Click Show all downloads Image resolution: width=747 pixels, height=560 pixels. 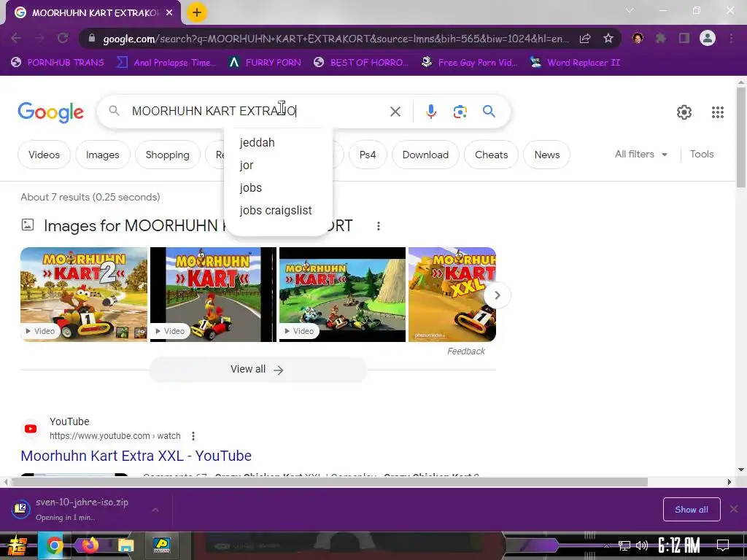[x=692, y=510]
